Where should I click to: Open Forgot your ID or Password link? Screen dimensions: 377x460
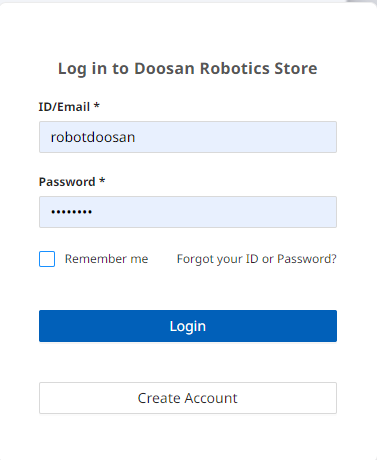click(256, 259)
